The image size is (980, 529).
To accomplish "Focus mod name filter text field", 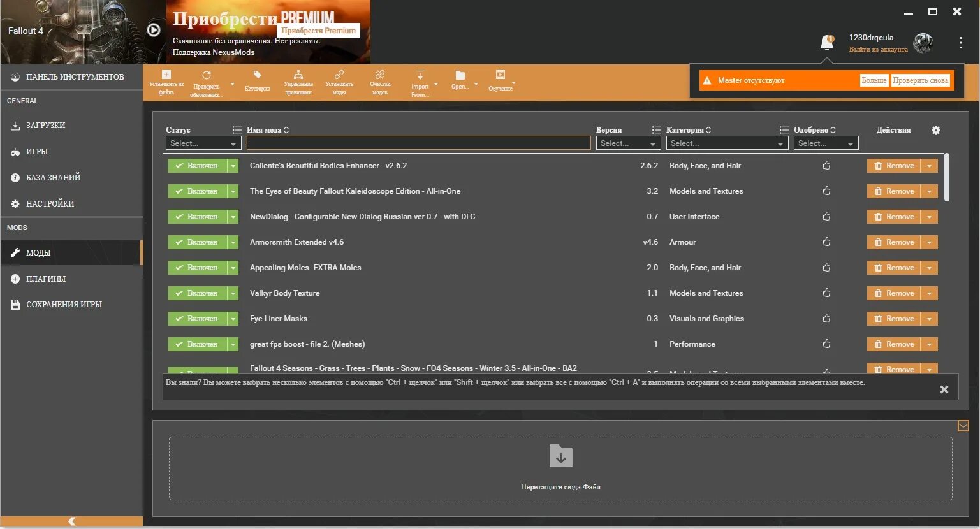I will click(x=419, y=143).
